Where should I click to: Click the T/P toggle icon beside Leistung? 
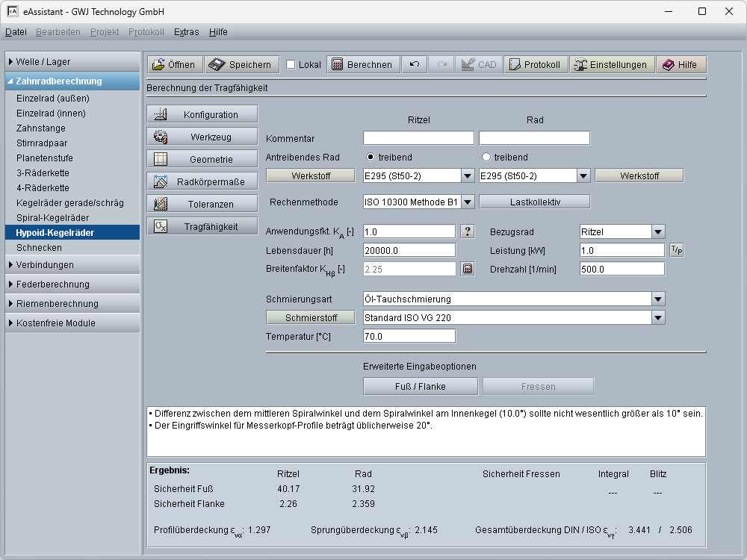(x=676, y=250)
